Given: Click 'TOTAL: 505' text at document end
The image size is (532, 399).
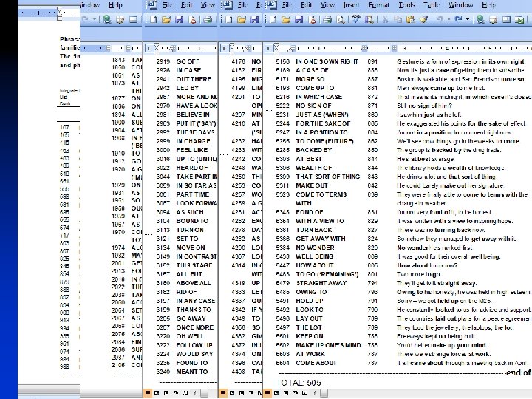Looking at the screenshot, I should [299, 383].
